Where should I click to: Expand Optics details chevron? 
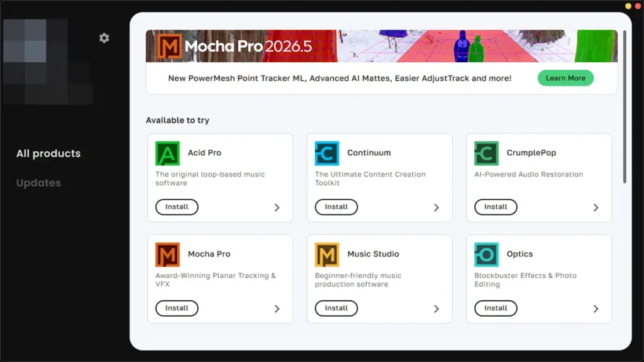[596, 309]
